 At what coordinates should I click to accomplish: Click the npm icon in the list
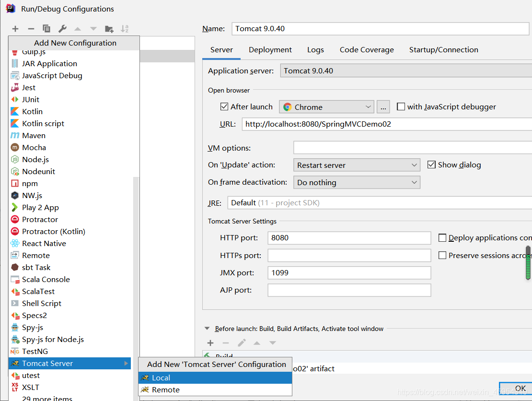click(x=14, y=183)
